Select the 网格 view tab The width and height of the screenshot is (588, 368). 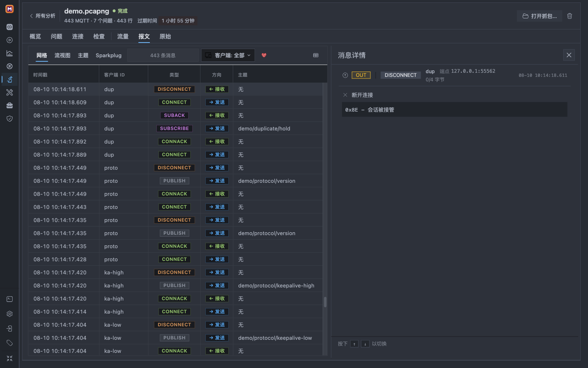coord(42,55)
